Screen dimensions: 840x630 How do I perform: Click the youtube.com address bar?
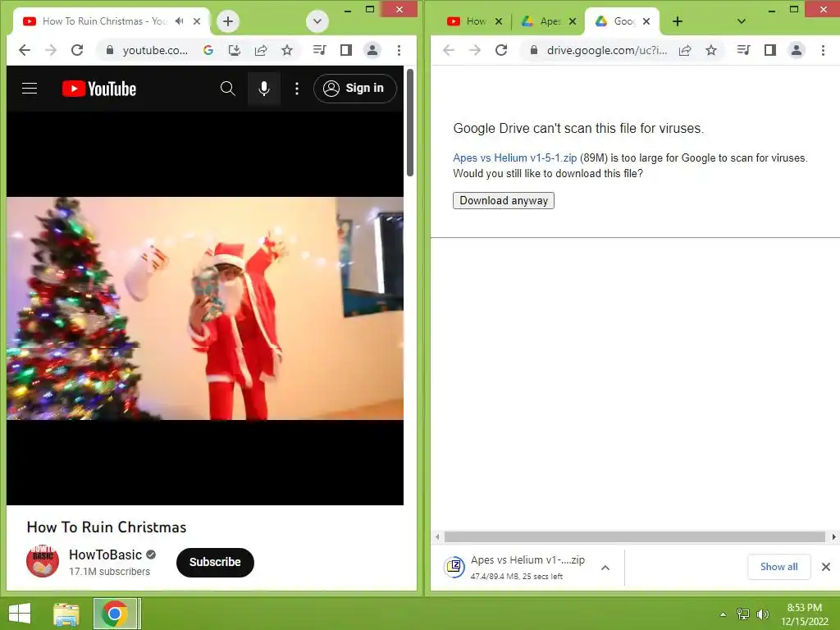(x=155, y=50)
